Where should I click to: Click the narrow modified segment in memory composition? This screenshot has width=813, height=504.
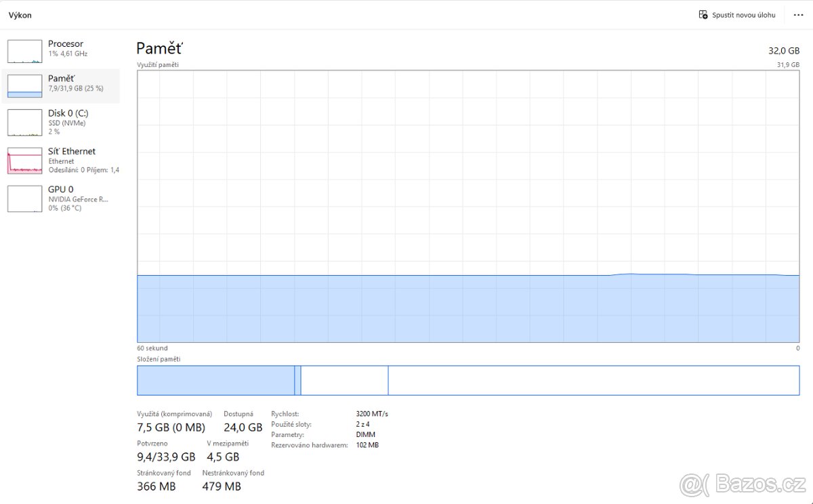[297, 380]
